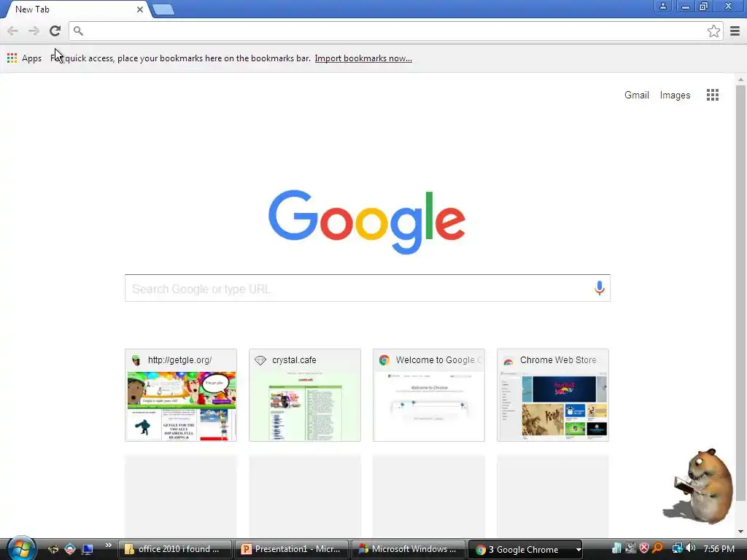The image size is (747, 560).
Task: Expand quick launch overflow chevron
Action: click(108, 545)
